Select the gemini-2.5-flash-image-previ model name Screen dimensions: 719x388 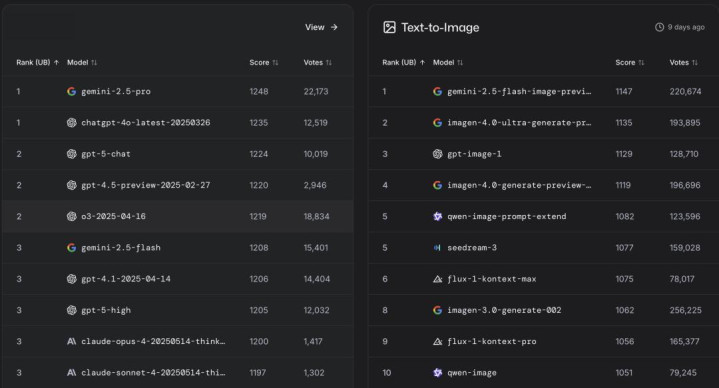click(519, 91)
